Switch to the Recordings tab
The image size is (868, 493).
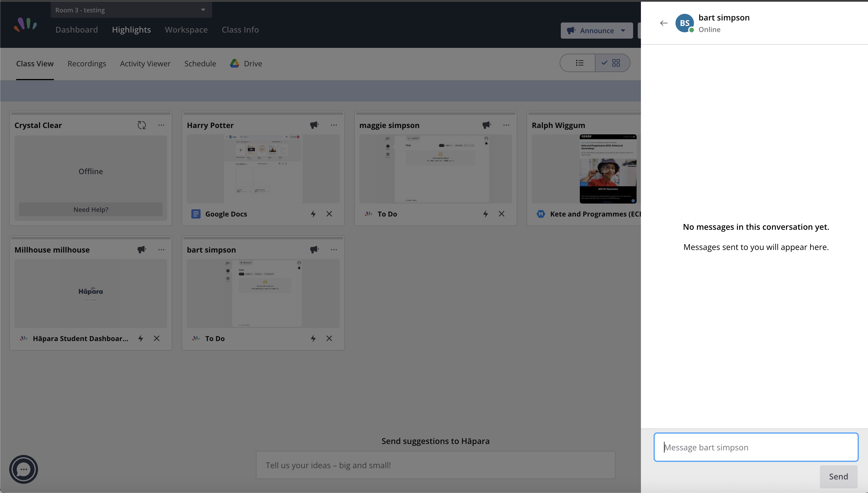87,64
